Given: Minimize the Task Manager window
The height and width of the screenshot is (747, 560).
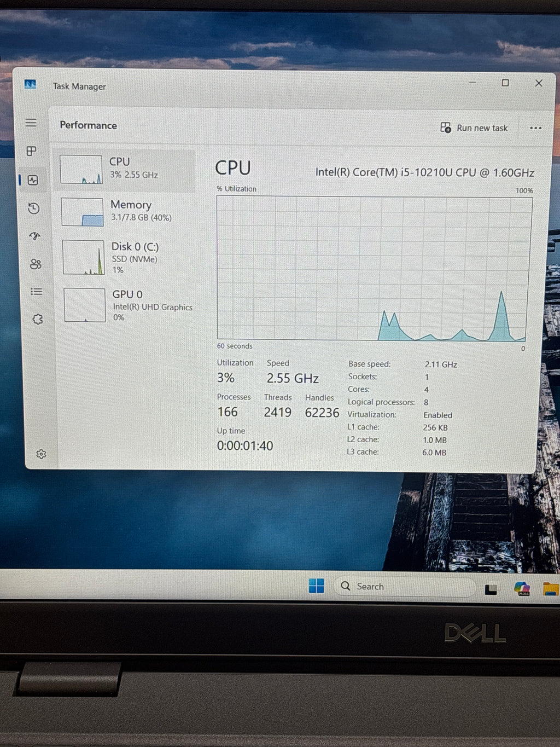Looking at the screenshot, I should click(x=472, y=82).
